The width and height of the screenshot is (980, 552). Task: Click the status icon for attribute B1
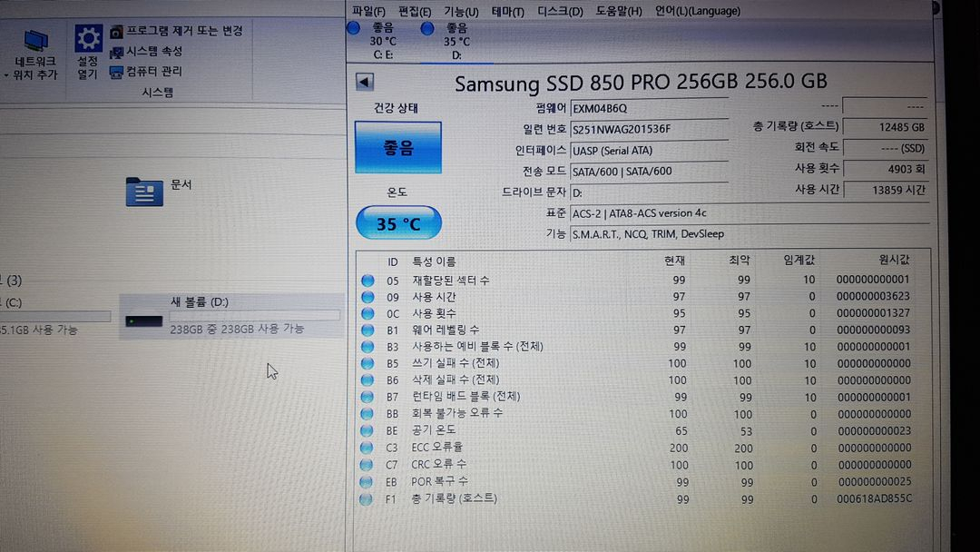(367, 330)
